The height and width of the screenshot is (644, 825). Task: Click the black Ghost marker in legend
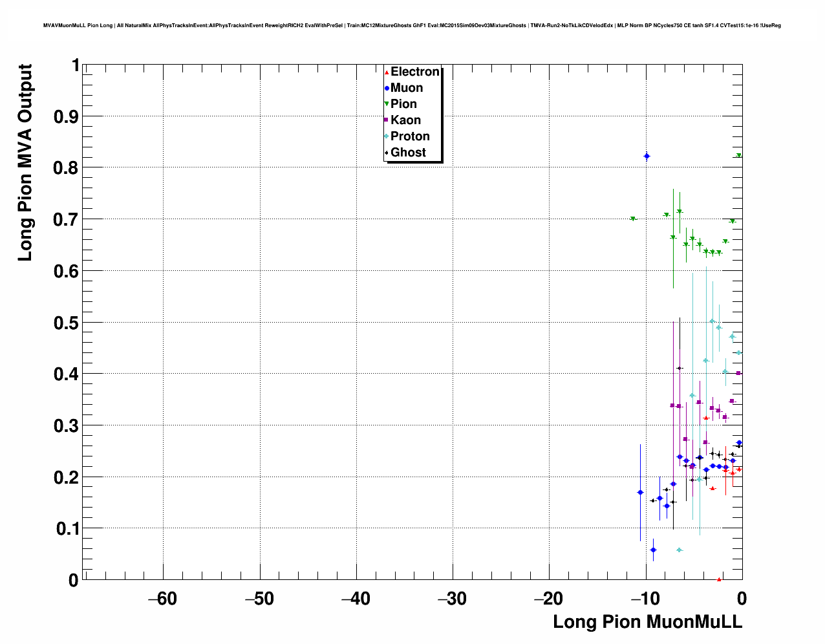pyautogui.click(x=387, y=153)
